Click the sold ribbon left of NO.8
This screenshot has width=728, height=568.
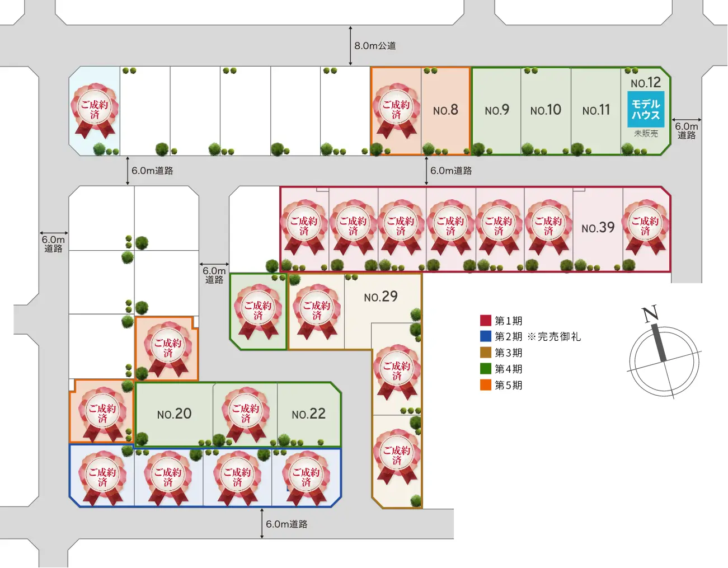pyautogui.click(x=396, y=111)
